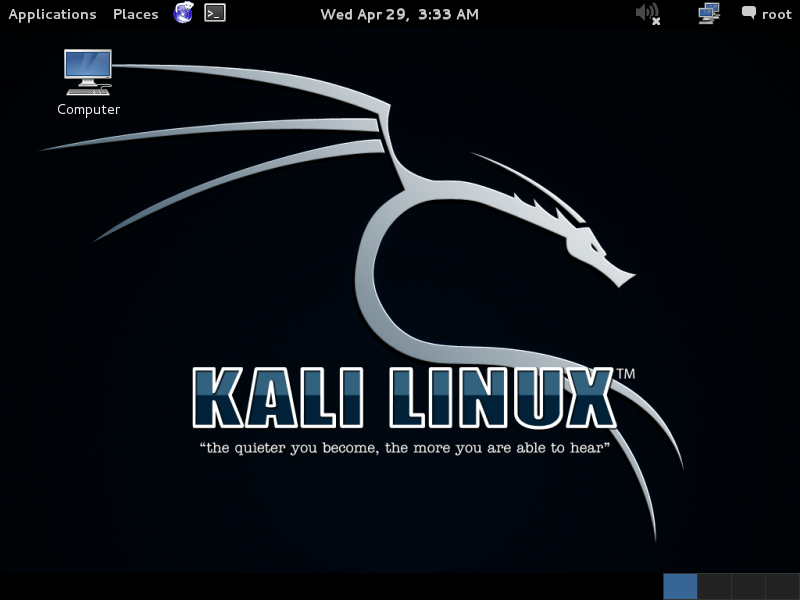Open the calendar from the clock
The width and height of the screenshot is (800, 600).
coord(399,14)
